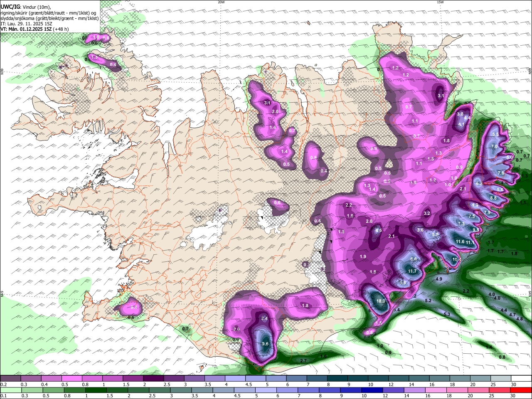Pick the bright red rain swatch above 30
The image size is (532, 399).
(520, 390)
